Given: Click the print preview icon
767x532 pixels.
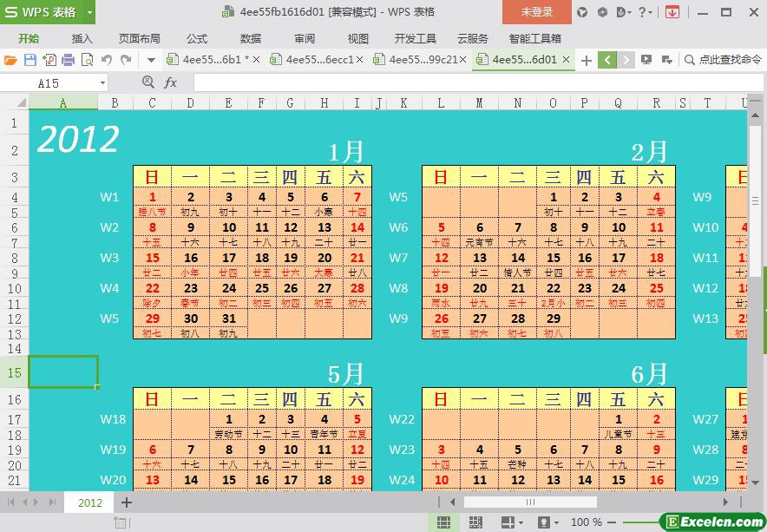Looking at the screenshot, I should [87, 60].
